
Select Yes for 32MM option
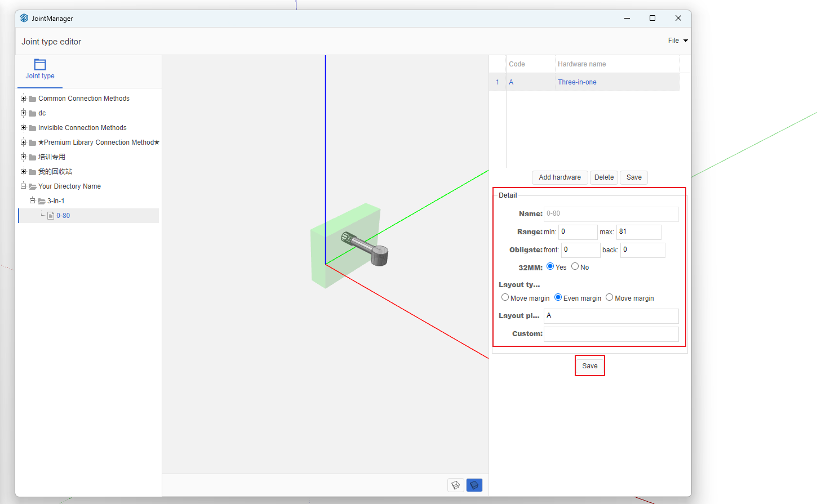pos(550,266)
